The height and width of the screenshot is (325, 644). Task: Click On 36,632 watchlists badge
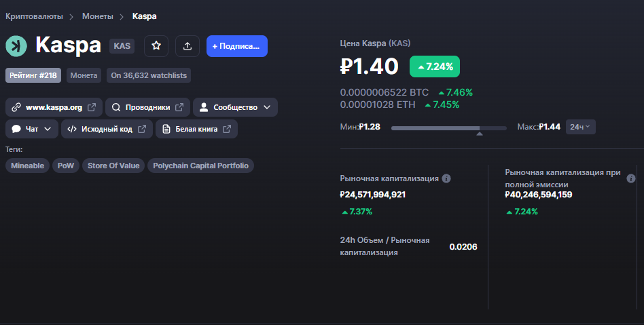point(149,75)
